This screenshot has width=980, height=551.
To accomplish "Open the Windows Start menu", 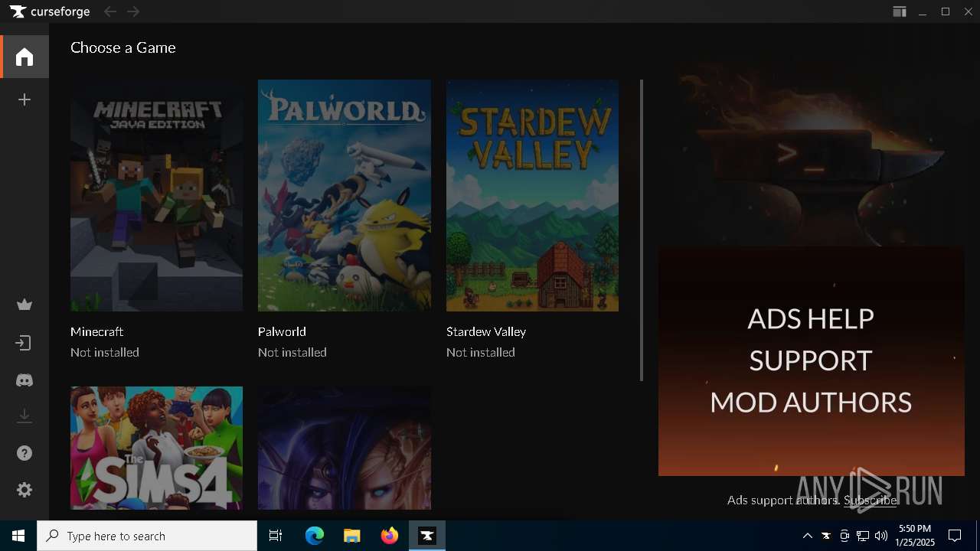I will point(18,536).
